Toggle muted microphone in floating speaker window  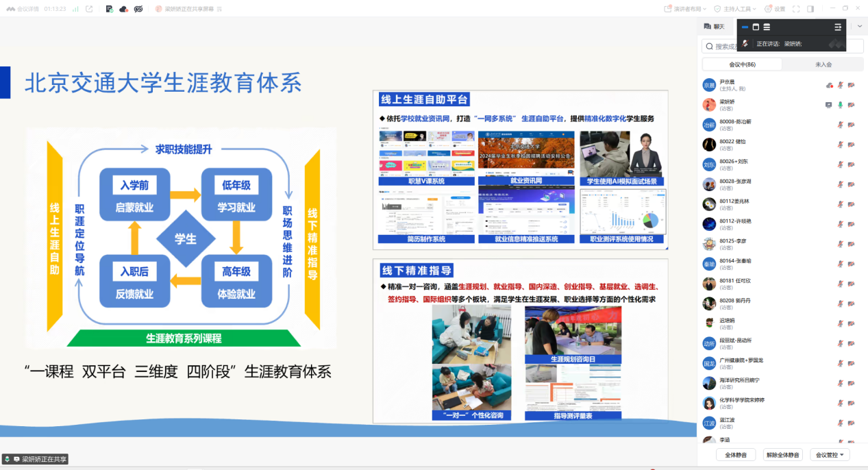click(x=745, y=43)
